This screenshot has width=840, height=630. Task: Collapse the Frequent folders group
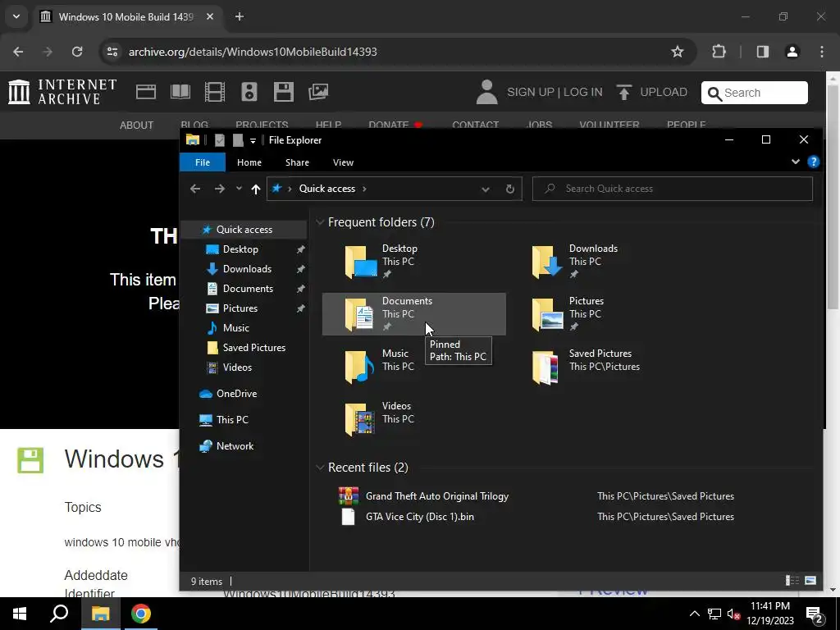coord(320,222)
